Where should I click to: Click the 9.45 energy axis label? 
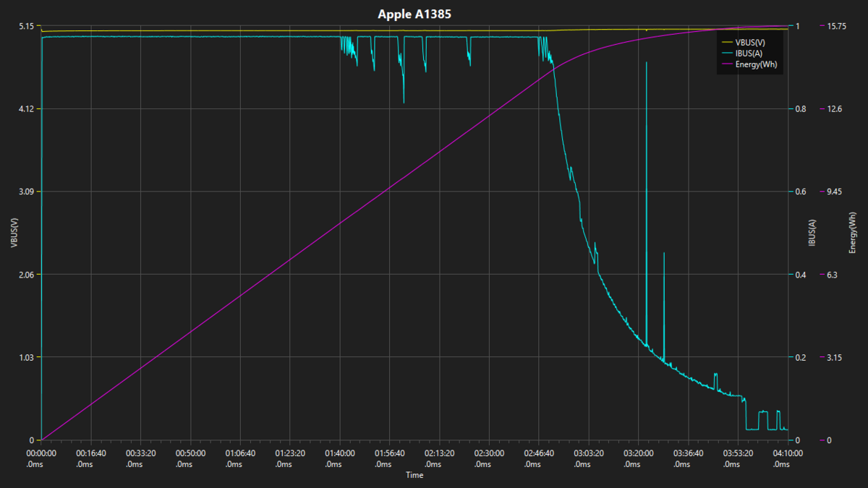click(834, 192)
